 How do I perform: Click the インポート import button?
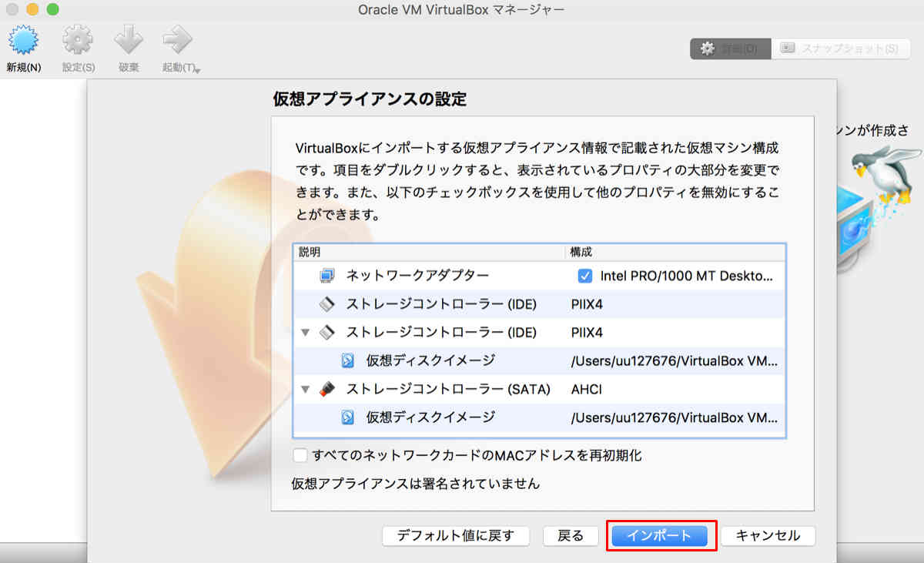coord(659,535)
